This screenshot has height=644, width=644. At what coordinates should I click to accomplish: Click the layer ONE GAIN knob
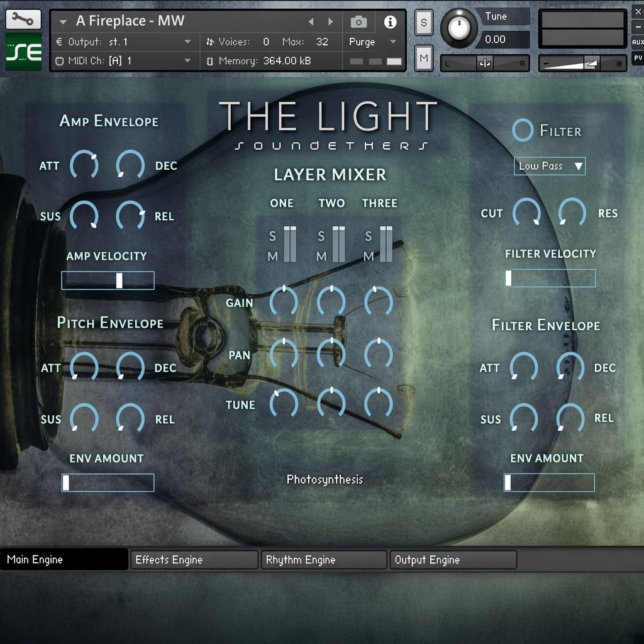click(284, 301)
